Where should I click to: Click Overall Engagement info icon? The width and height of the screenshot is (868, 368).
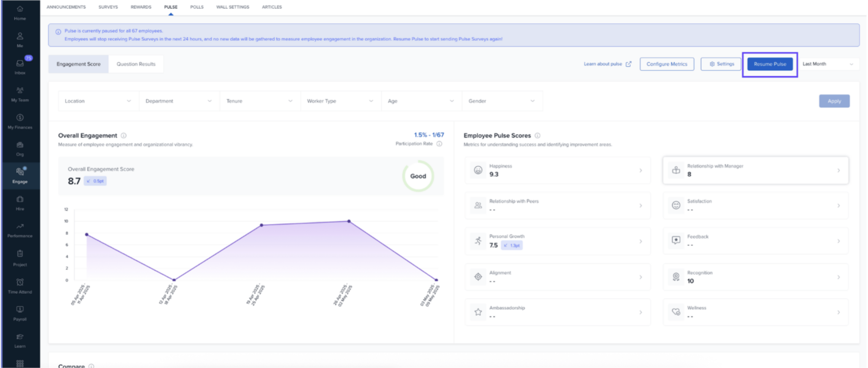124,136
